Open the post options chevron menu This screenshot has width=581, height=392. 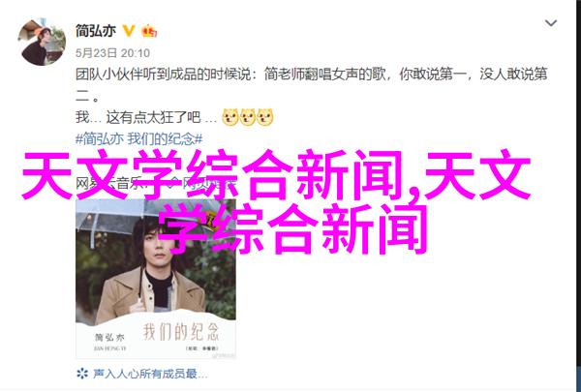(x=551, y=23)
